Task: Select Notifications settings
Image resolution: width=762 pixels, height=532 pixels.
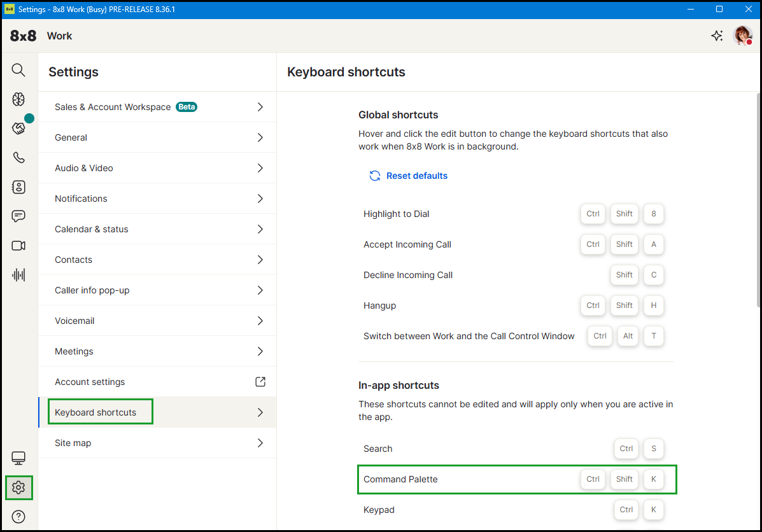Action: pyautogui.click(x=157, y=199)
